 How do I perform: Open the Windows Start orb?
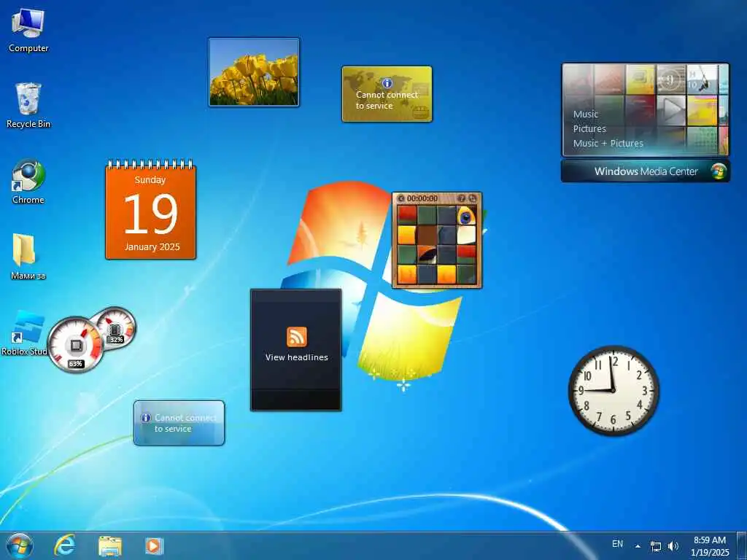pyautogui.click(x=20, y=545)
